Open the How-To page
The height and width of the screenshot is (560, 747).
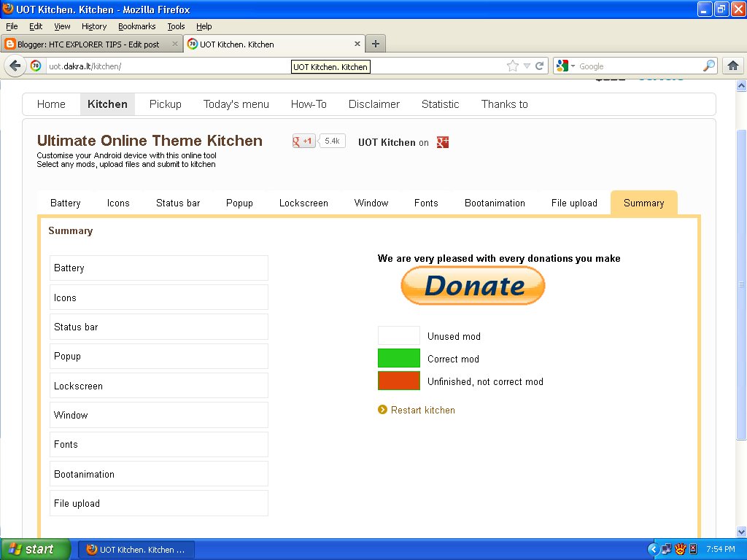point(309,104)
